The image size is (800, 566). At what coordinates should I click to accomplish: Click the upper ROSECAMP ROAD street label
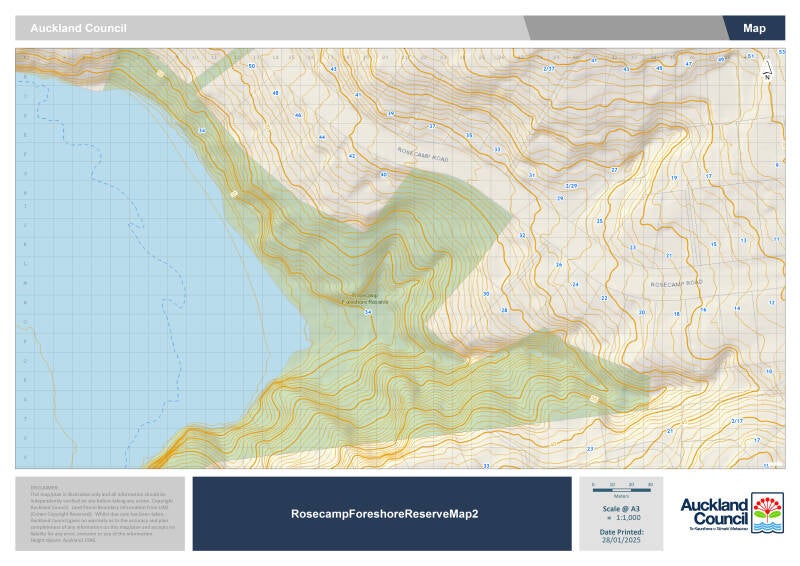tap(423, 155)
